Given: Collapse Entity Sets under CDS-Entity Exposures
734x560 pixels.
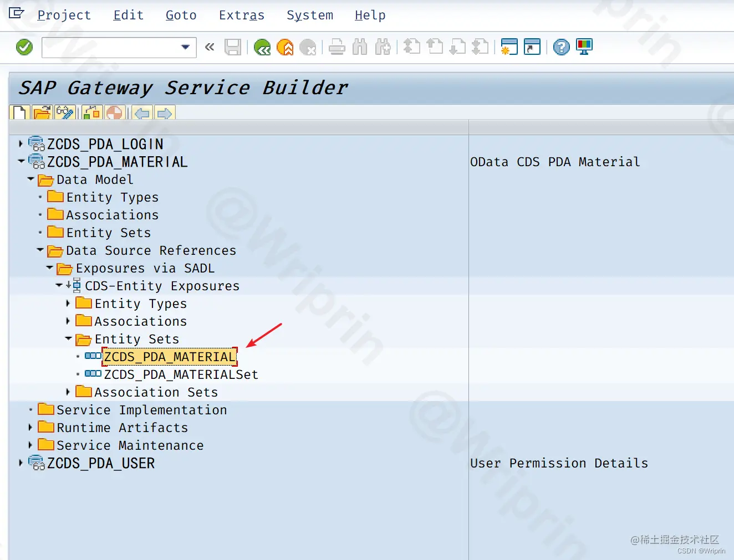Looking at the screenshot, I should (69, 338).
